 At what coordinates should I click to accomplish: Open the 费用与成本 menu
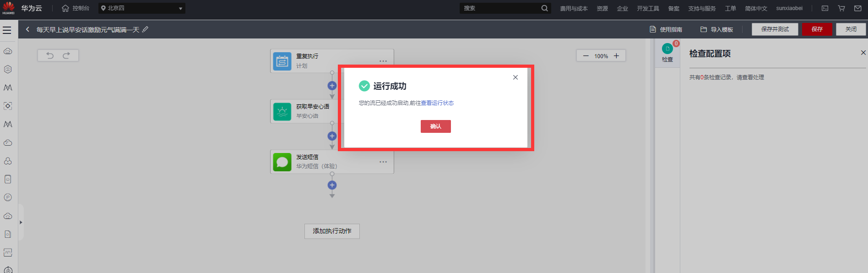tap(574, 8)
